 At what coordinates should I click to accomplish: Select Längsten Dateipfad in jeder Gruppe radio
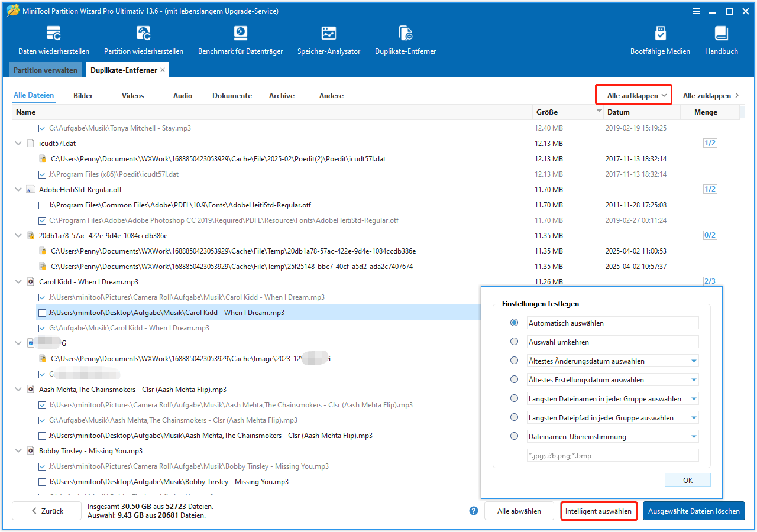point(515,417)
